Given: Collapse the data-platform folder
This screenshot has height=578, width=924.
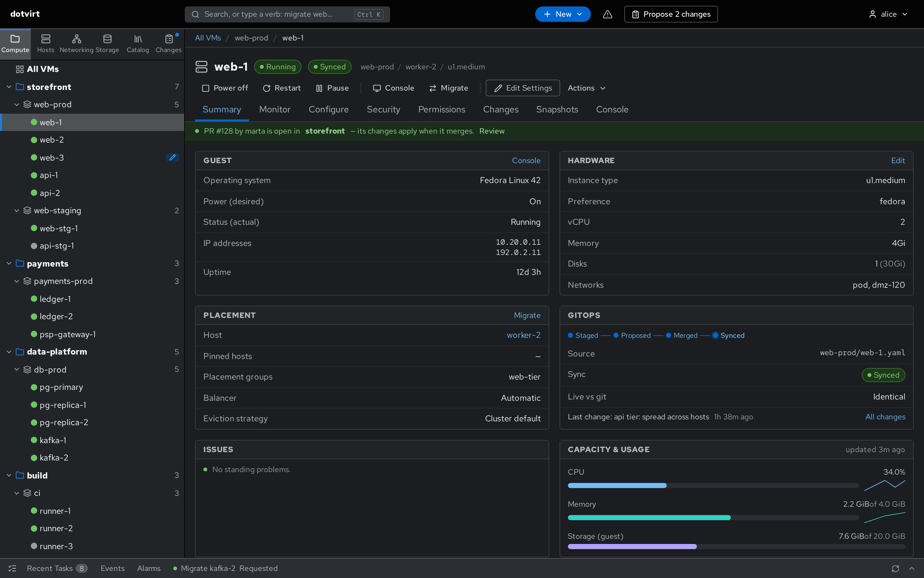Looking at the screenshot, I should (9, 352).
